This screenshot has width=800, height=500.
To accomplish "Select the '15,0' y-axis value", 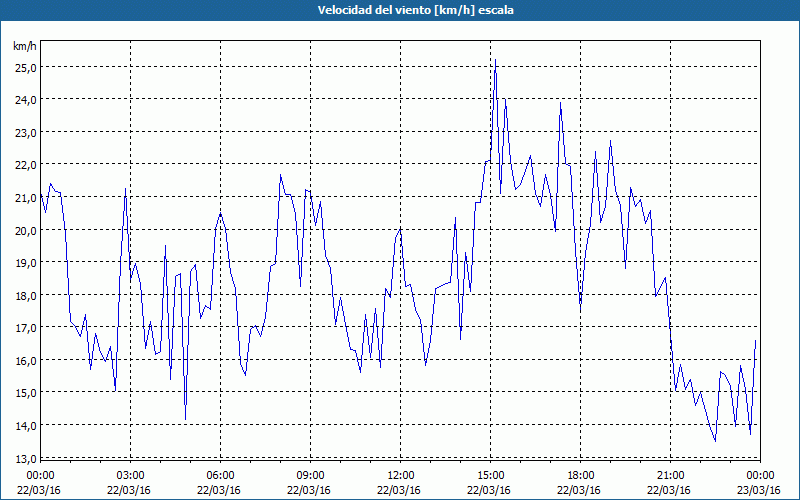I will coord(24,392).
